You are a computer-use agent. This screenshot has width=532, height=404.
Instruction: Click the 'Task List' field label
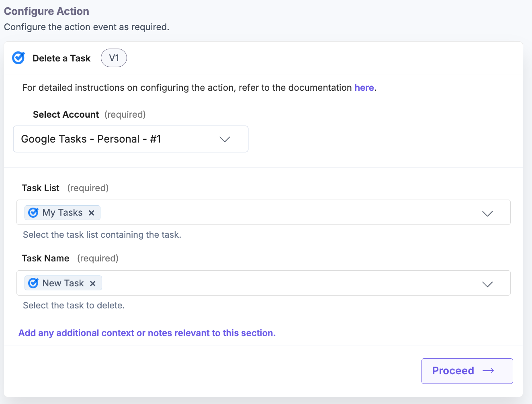[40, 188]
